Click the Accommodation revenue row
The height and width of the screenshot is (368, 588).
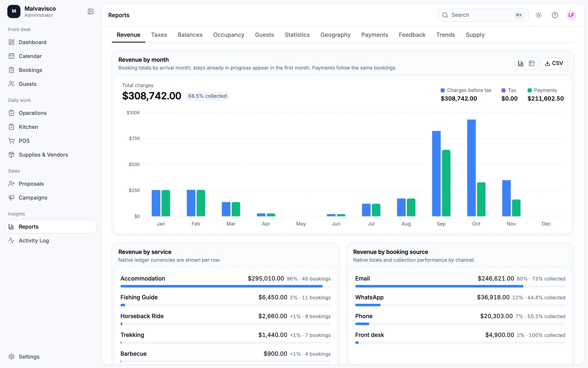tap(226, 281)
